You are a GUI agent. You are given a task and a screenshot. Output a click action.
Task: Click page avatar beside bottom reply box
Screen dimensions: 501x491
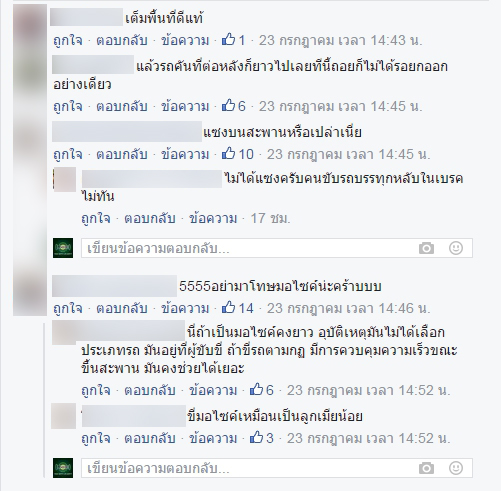pos(63,468)
